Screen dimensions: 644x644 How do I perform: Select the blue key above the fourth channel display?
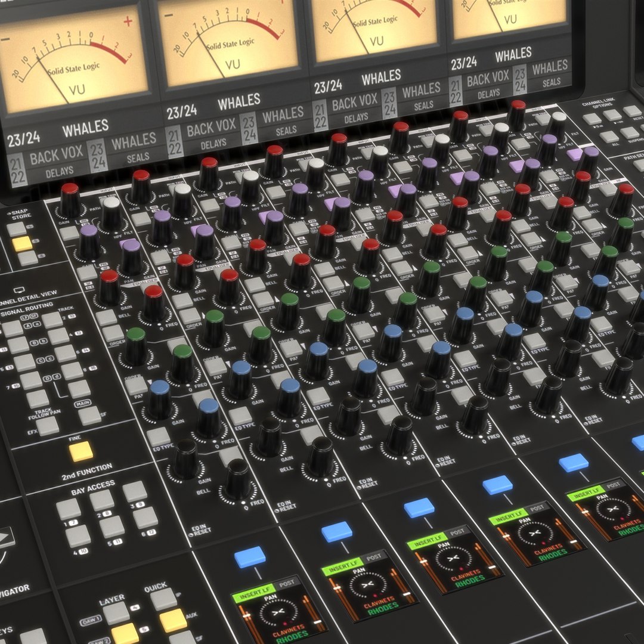coord(497,485)
